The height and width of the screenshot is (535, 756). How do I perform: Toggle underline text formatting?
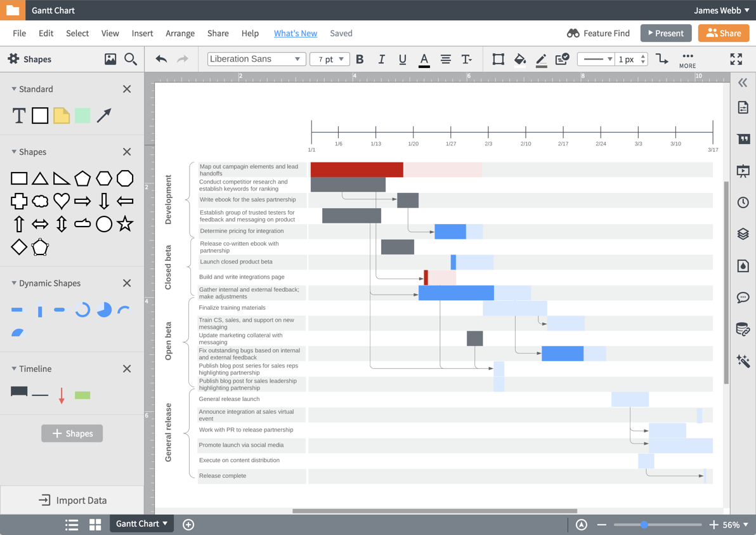point(402,59)
